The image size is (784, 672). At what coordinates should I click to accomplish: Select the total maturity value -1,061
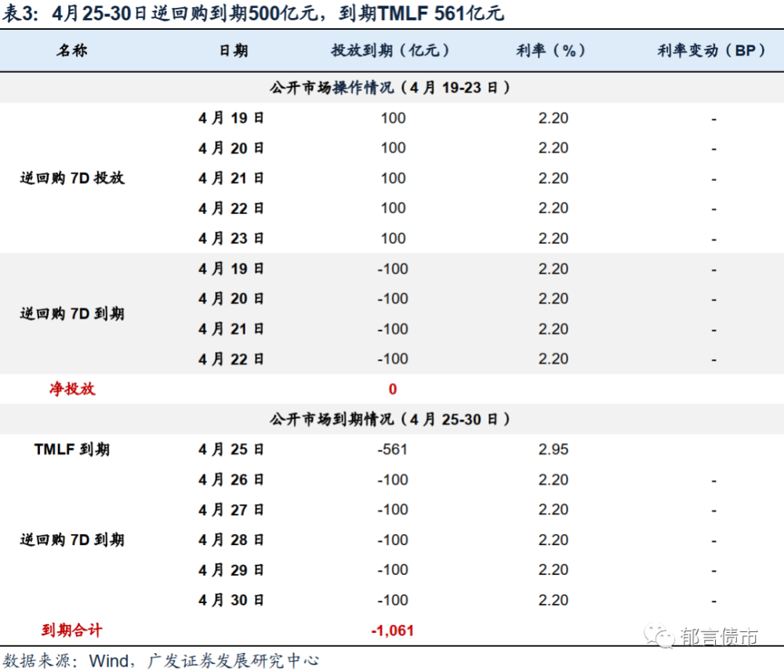tap(393, 630)
